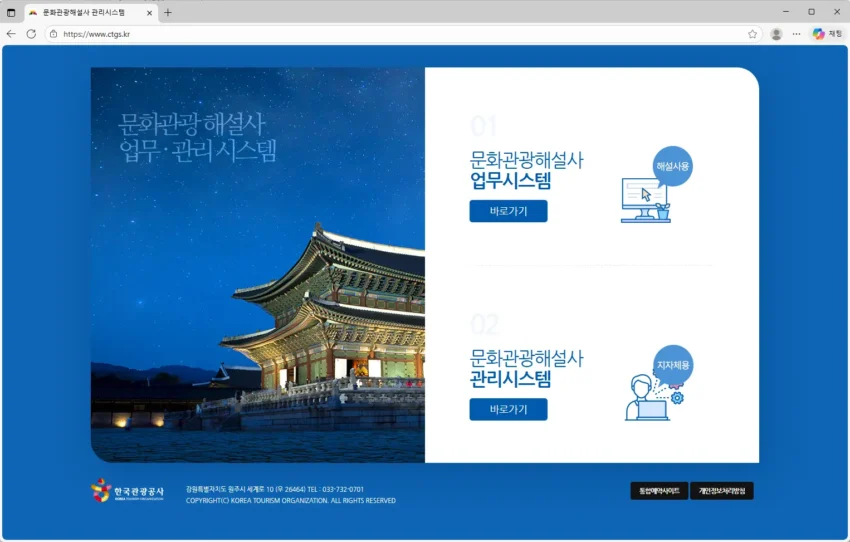The width and height of the screenshot is (850, 542).
Task: Click the 문화관광해설사 업무·관리시스템 banner title
Action: coord(198,137)
